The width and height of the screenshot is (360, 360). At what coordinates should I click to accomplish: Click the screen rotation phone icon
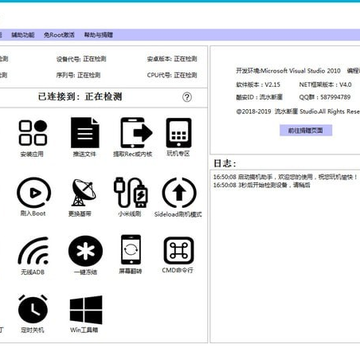coord(131,250)
